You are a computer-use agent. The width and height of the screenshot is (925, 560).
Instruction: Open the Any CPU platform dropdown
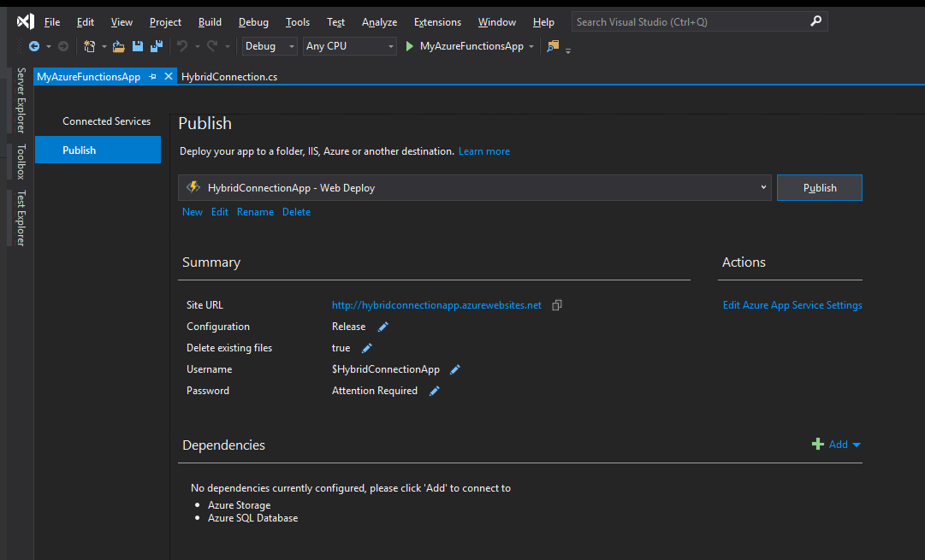pyautogui.click(x=350, y=46)
